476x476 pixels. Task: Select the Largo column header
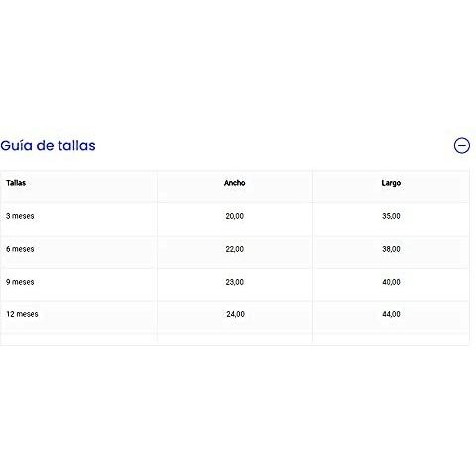pos(391,183)
